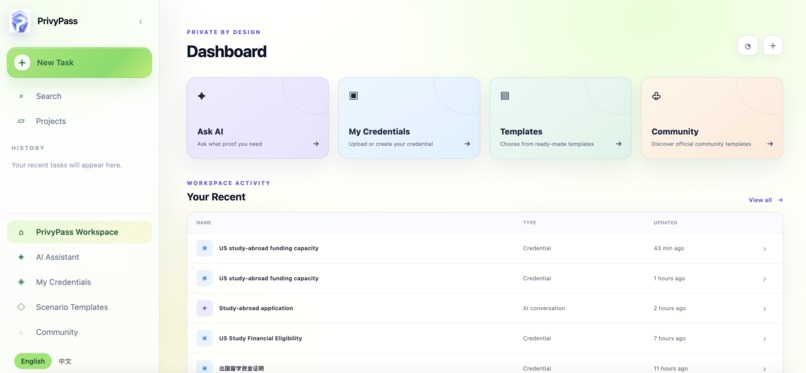Click the Community card club icon
The height and width of the screenshot is (373, 806).
pos(656,96)
